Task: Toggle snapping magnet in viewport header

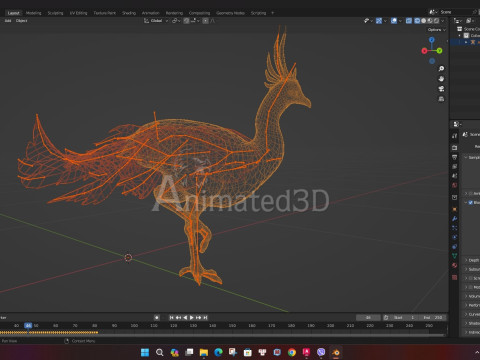Action: point(186,21)
